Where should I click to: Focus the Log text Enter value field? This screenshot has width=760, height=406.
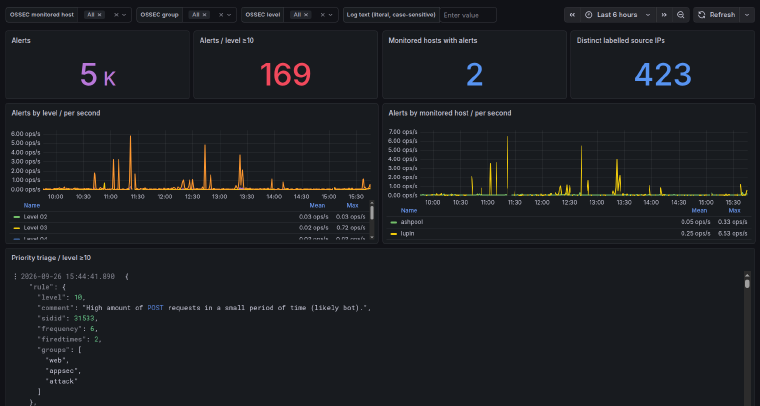pos(468,15)
